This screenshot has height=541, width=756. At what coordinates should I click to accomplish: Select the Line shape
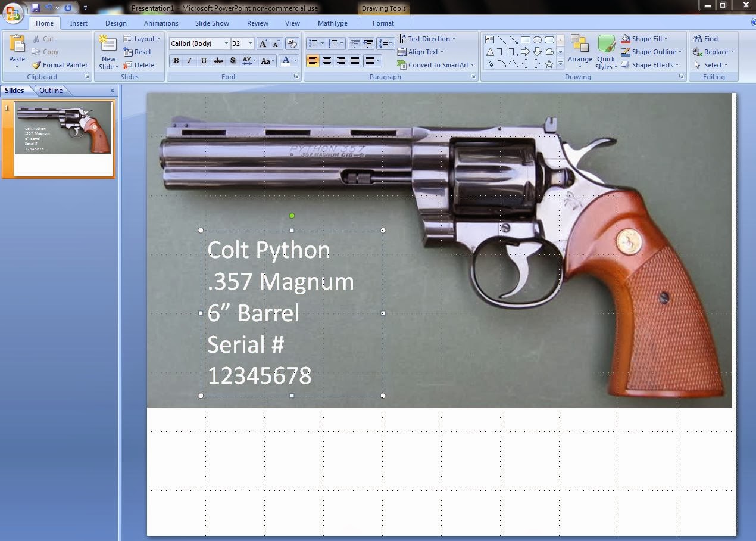[502, 40]
